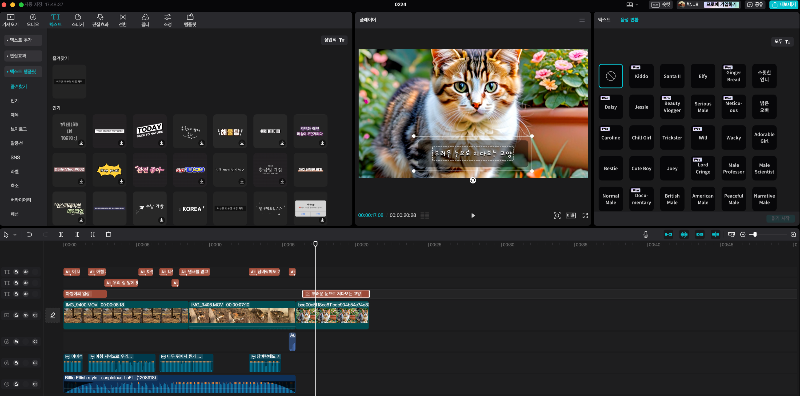Viewport: 800px width, 396px height.
Task: Choose the Santa II voice effect
Action: (672, 76)
